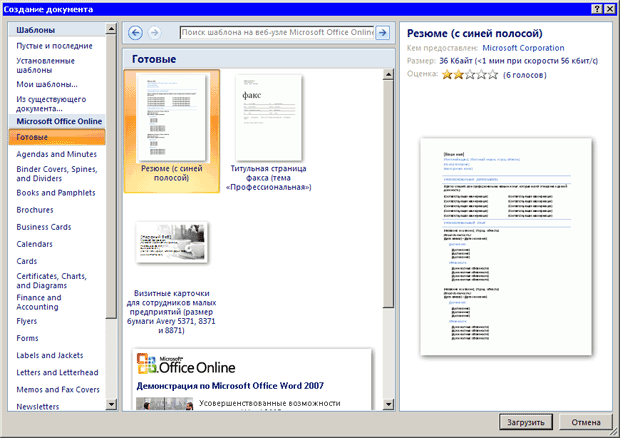Start template search with the arrow button
This screenshot has height=438, width=620.
click(x=382, y=32)
